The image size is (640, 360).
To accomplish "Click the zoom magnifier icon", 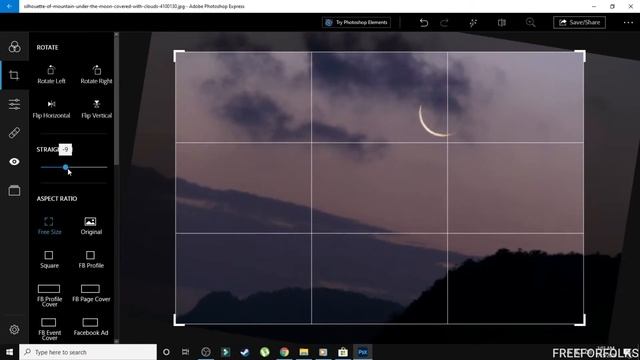I will [x=531, y=22].
